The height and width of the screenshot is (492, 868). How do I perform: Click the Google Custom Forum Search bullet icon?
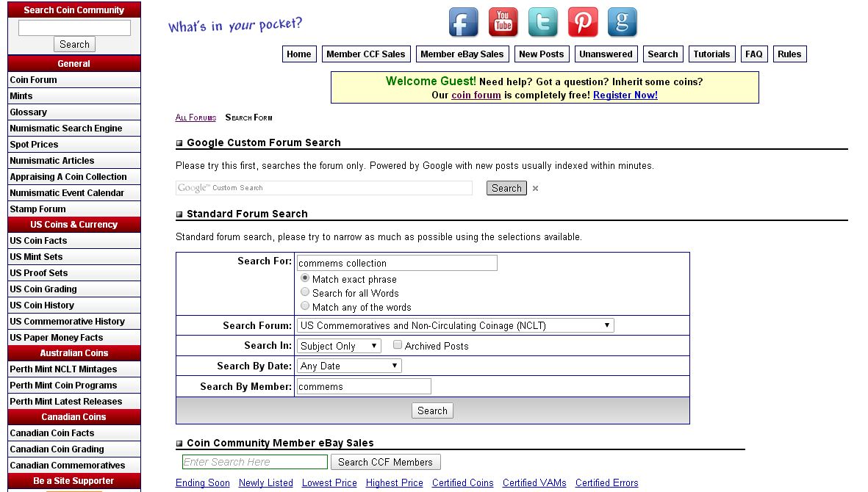pyautogui.click(x=179, y=143)
